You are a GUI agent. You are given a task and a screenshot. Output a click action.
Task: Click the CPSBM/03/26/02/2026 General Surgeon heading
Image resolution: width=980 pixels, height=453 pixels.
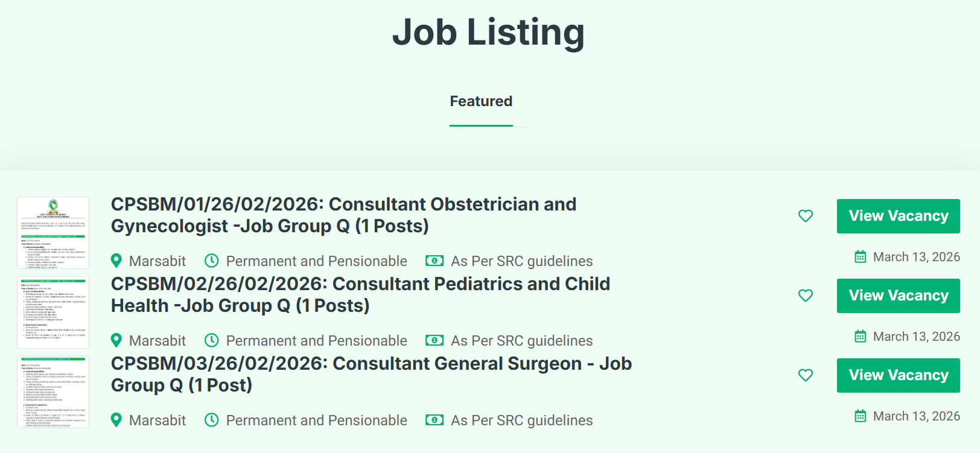click(371, 374)
